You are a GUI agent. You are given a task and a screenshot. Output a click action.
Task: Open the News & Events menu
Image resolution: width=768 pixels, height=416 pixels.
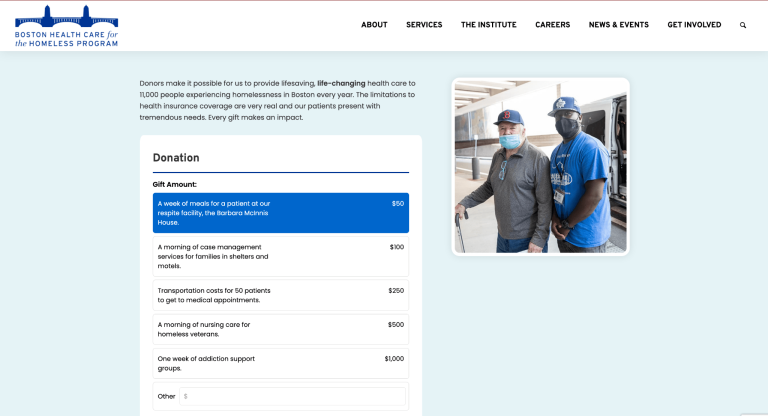point(618,25)
